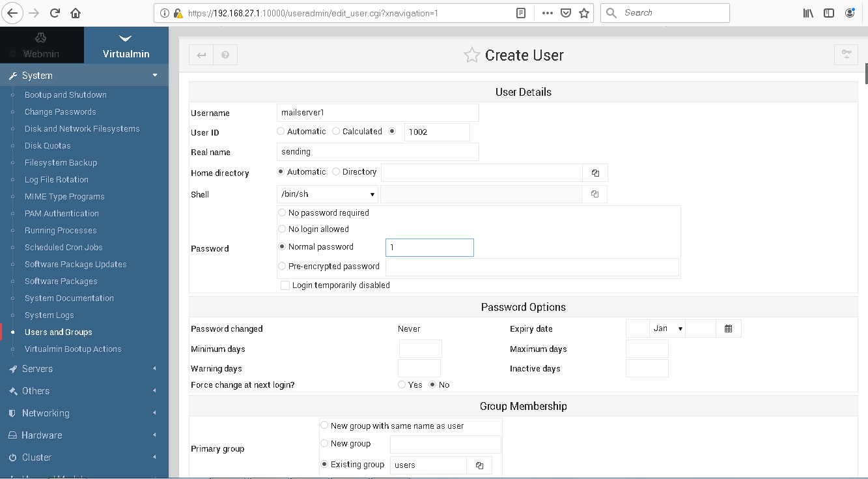
Task: Open the help icon beside the back arrow
Action: click(225, 55)
